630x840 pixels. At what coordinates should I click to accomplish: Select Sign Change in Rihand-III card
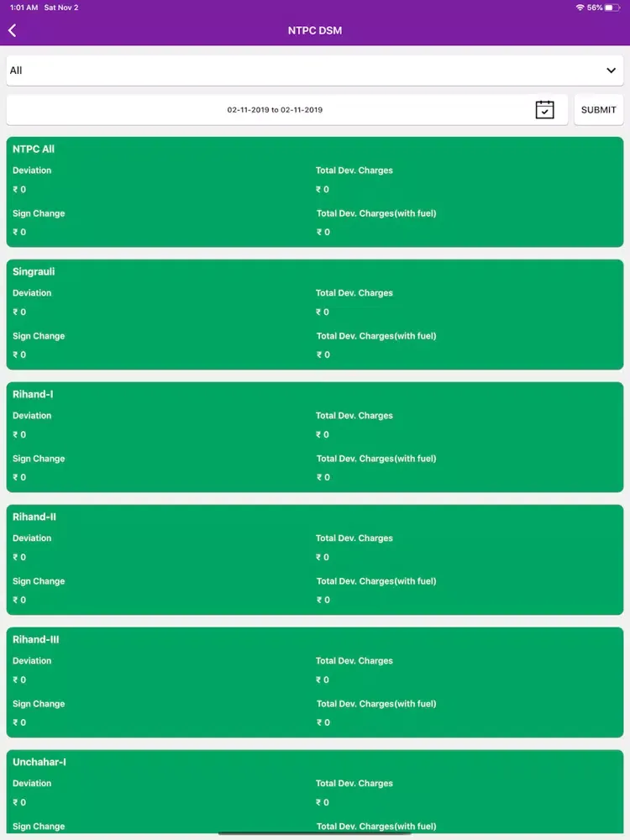[39, 704]
